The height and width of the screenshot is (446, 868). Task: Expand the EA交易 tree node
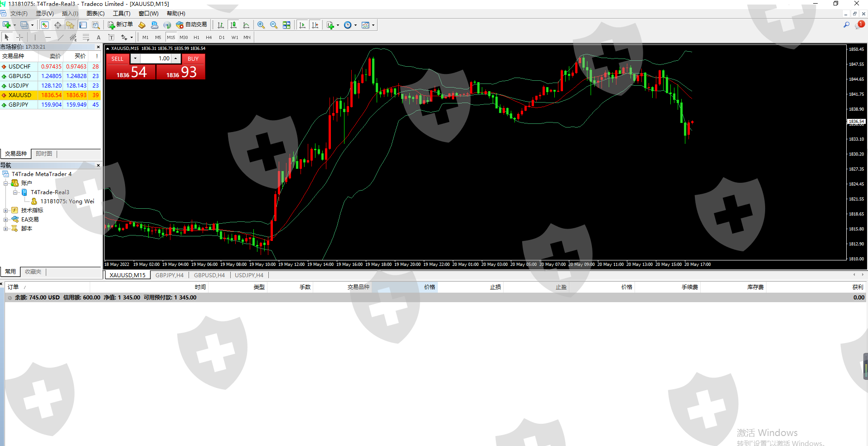[6, 220]
